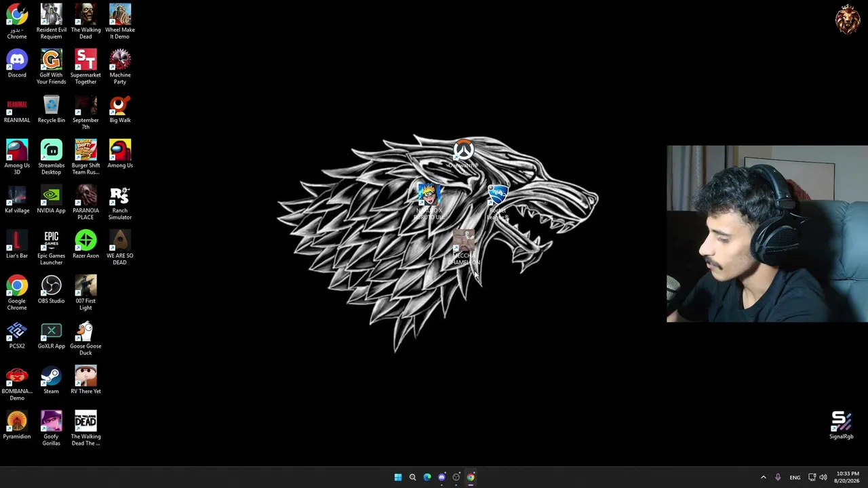Switch to OBS Studio on the taskbar
Viewport: 868px width, 488px height.
pos(456,477)
